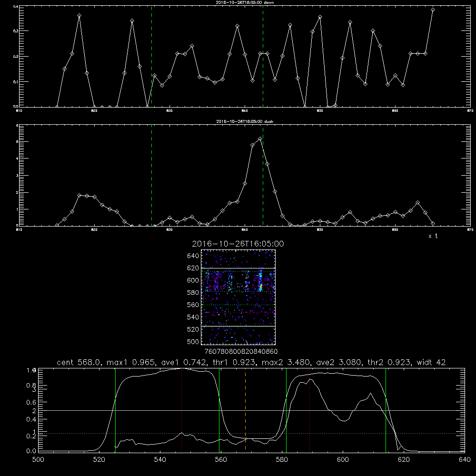The width and height of the screenshot is (476, 476).
Task: Select the orange dashed center line in bottom plot
Action: pyautogui.click(x=245, y=410)
